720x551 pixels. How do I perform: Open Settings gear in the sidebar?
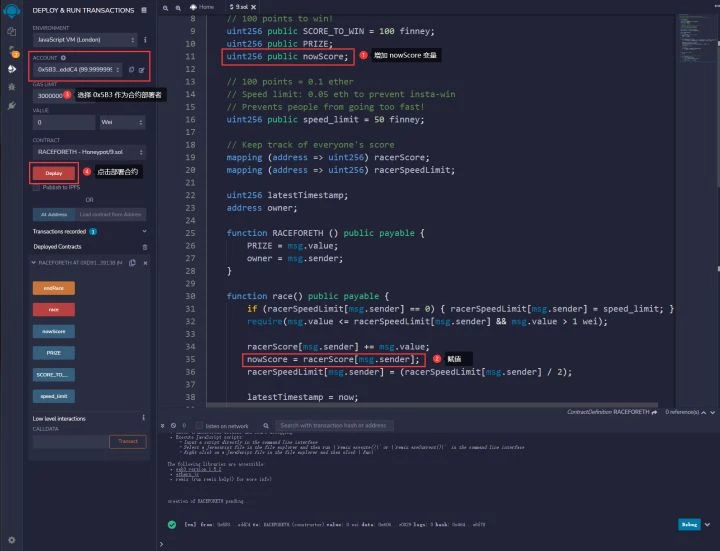tap(11, 540)
